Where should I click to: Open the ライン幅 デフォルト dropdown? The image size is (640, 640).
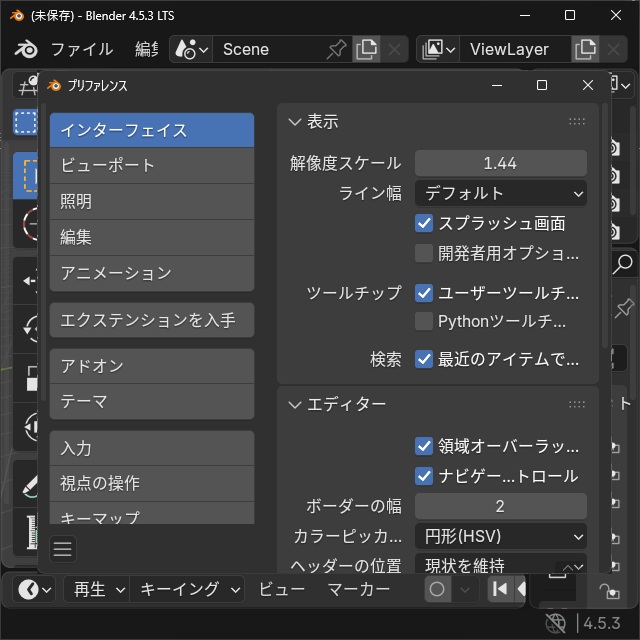point(501,193)
